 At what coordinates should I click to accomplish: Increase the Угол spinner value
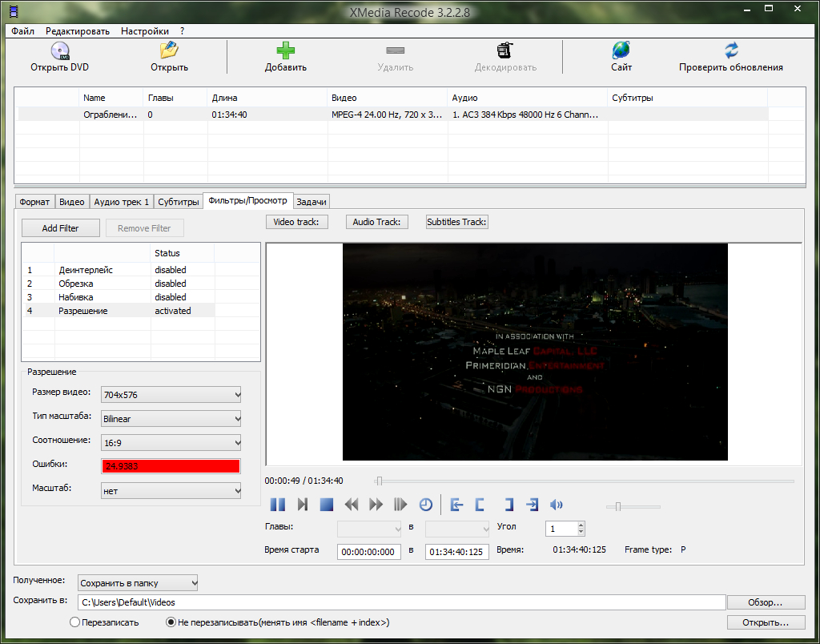[581, 525]
